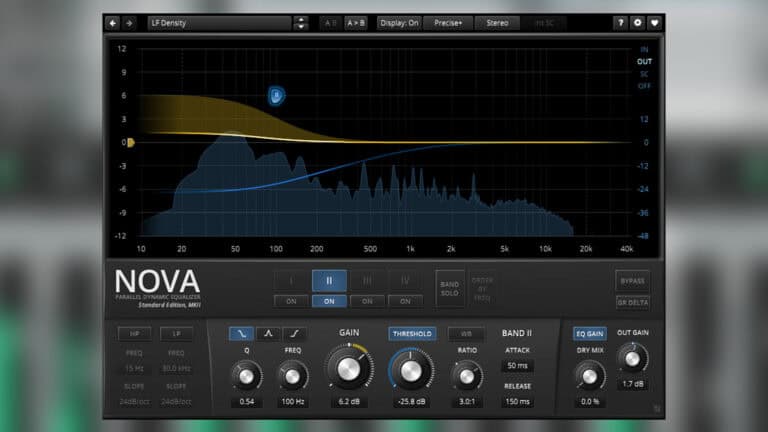Open the LF Density preset selector
Screen dimensions: 768x432
(x=219, y=23)
